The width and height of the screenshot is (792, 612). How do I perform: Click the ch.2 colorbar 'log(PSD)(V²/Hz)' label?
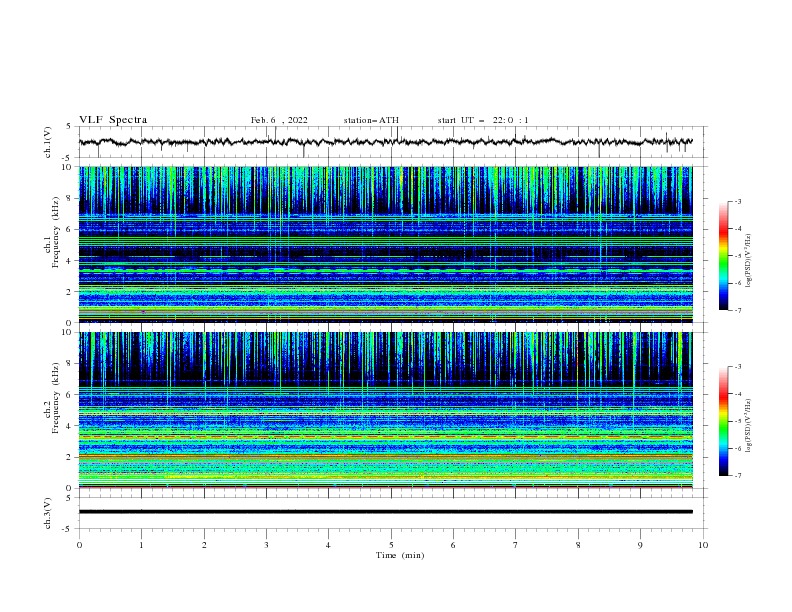coord(748,425)
